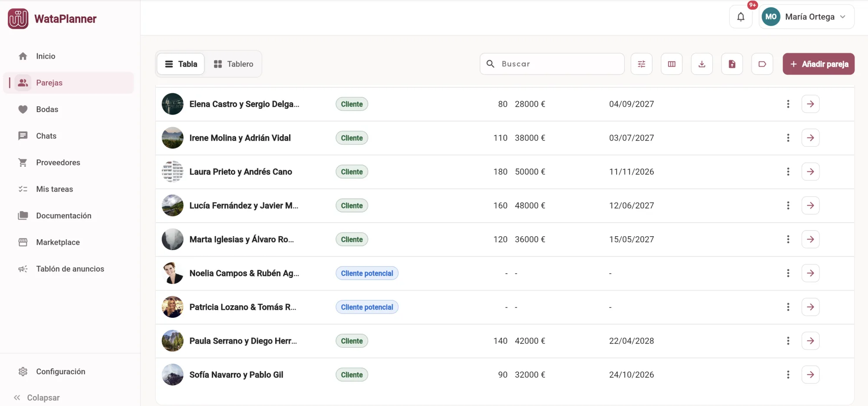The image size is (868, 406).
Task: Open arrow for Paula Serrano row
Action: [x=810, y=341]
